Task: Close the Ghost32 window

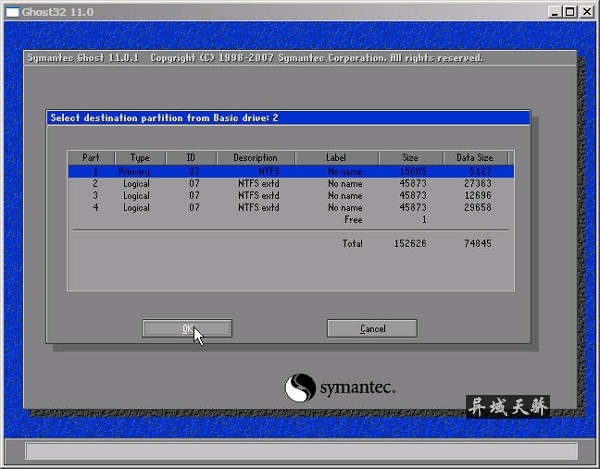Action: click(587, 12)
